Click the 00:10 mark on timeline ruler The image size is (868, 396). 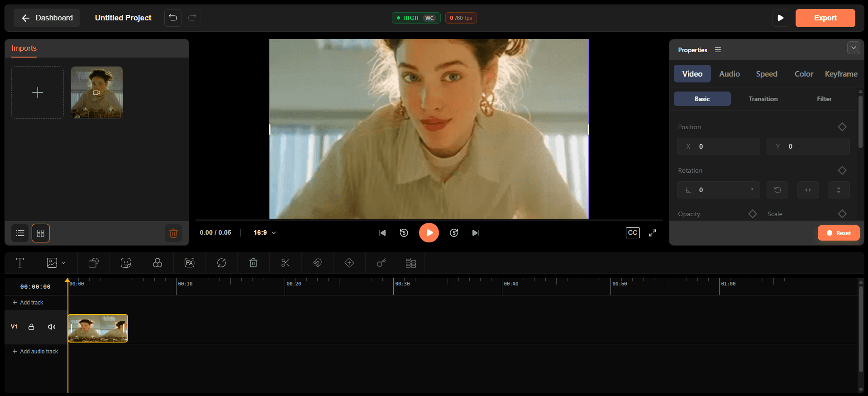pyautogui.click(x=185, y=284)
